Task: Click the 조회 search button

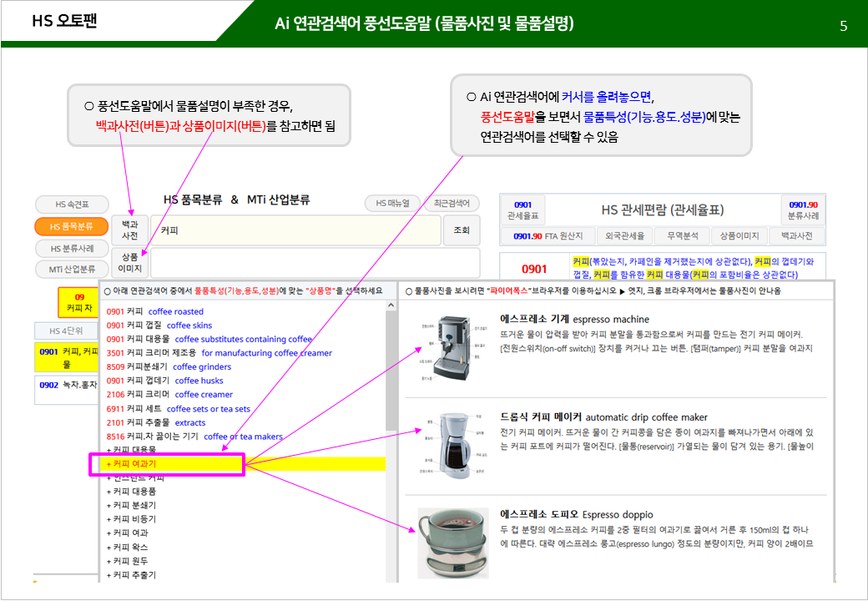Action: coord(462,230)
